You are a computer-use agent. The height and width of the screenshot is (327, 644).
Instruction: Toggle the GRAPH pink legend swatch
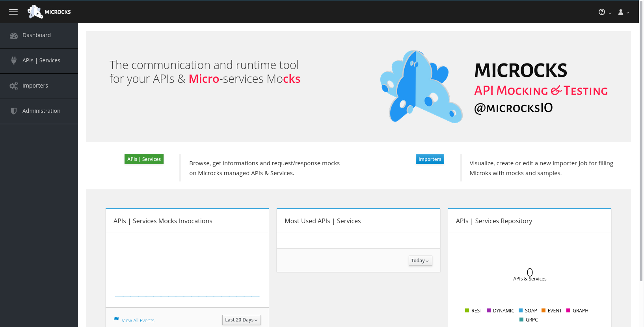[568, 310]
